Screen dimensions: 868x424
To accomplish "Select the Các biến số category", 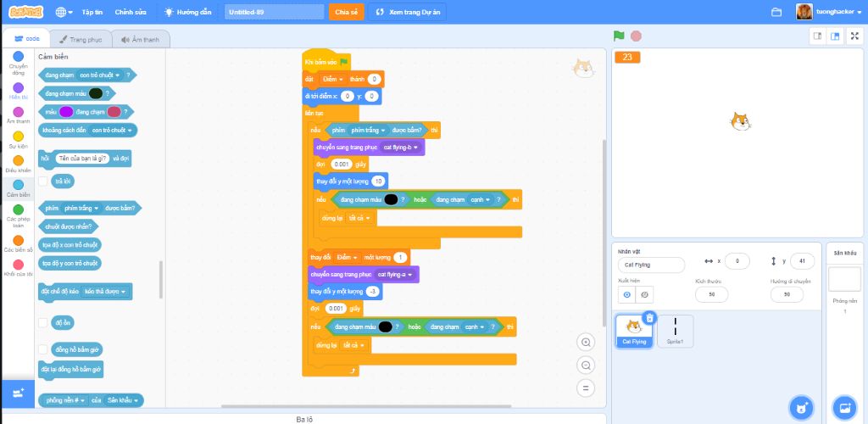I will click(x=19, y=243).
